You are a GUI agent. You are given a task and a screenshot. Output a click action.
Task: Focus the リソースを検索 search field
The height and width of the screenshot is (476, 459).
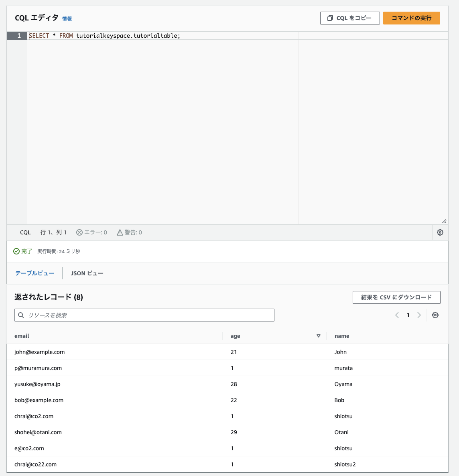pyautogui.click(x=144, y=315)
